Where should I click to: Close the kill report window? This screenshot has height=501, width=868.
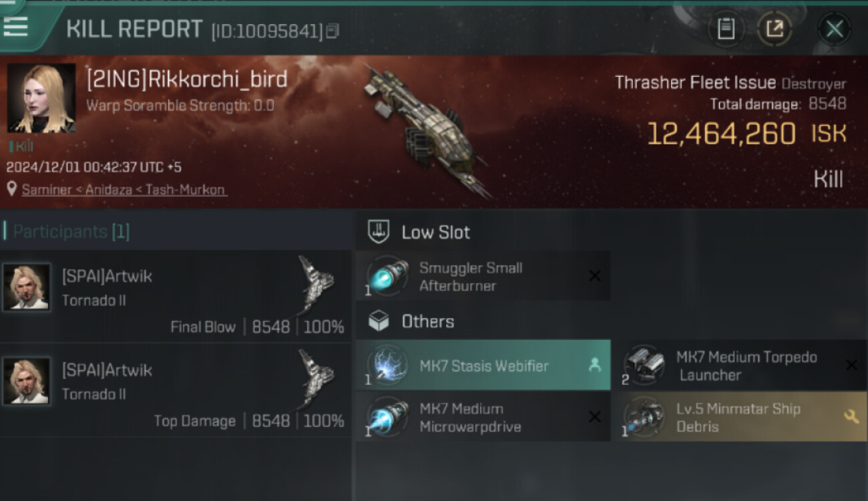[x=834, y=29]
